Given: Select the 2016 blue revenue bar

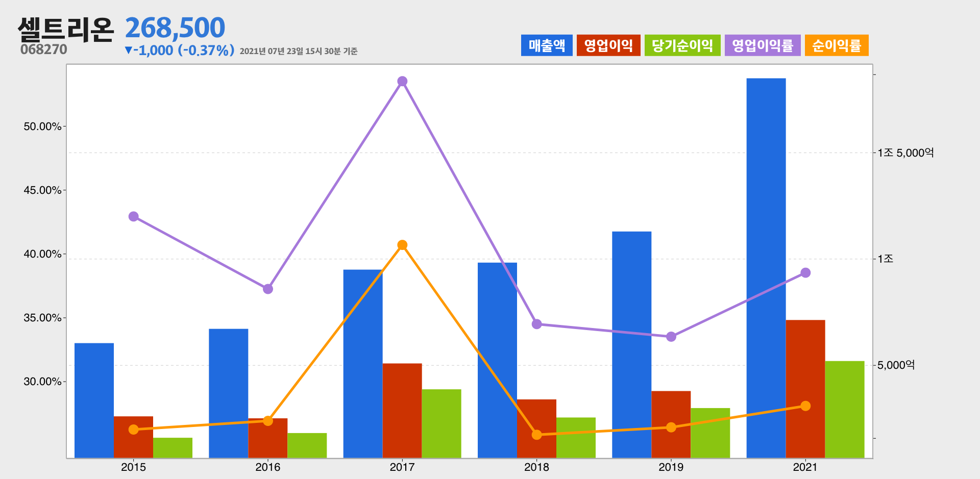Looking at the screenshot, I should click(x=229, y=393).
